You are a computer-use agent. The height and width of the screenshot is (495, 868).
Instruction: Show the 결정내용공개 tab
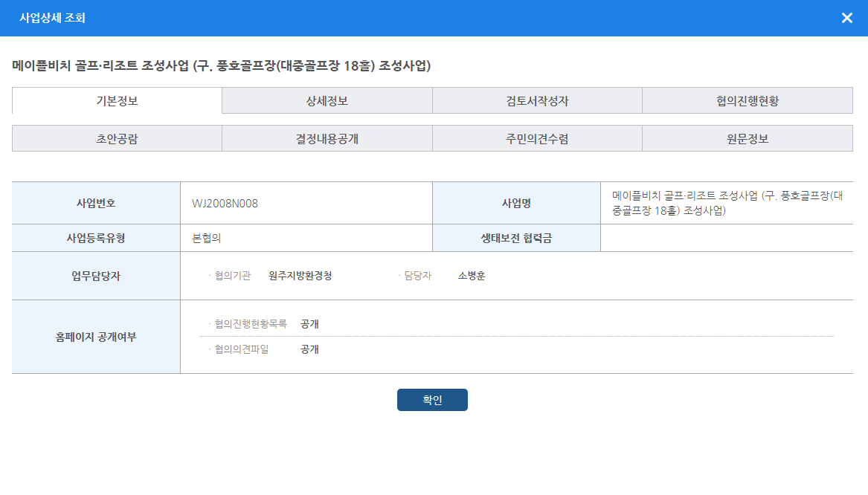(x=327, y=139)
